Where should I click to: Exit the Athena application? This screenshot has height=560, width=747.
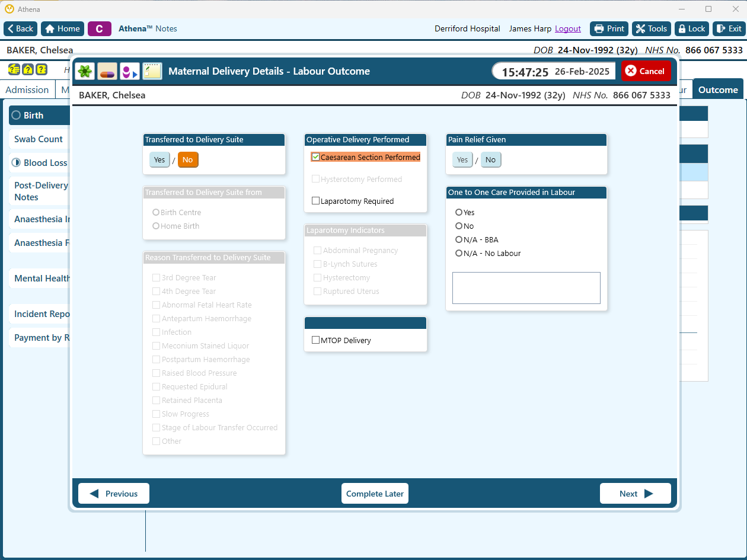[729, 28]
